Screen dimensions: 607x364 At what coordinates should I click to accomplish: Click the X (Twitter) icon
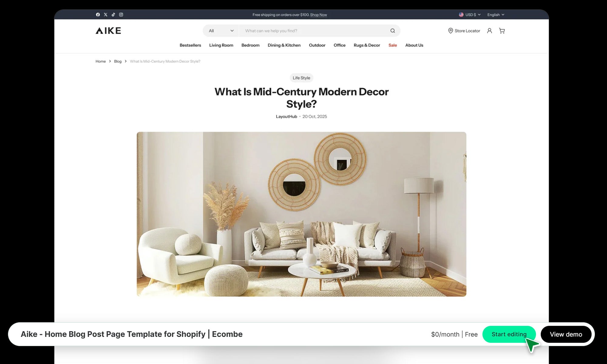106,15
